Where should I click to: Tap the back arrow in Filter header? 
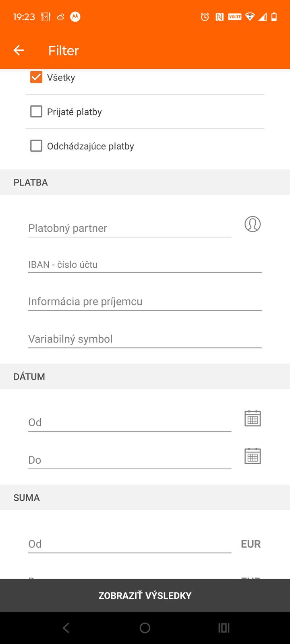(x=19, y=50)
